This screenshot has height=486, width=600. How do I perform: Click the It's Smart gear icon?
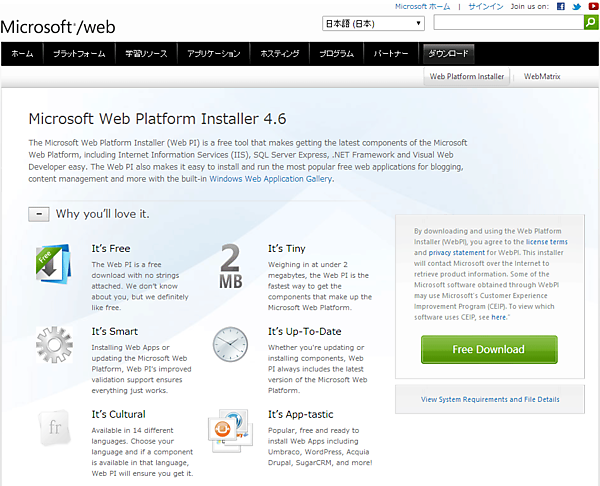tap(53, 345)
